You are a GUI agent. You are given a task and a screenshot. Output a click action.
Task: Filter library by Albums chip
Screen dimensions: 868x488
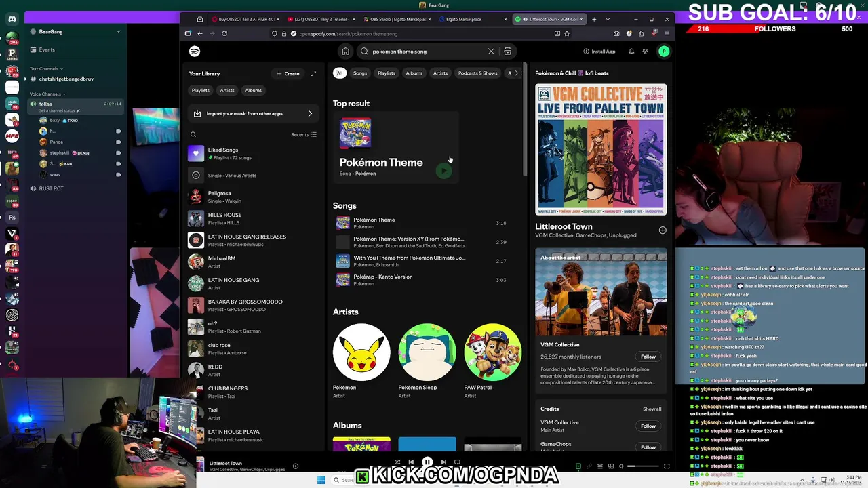coord(254,90)
